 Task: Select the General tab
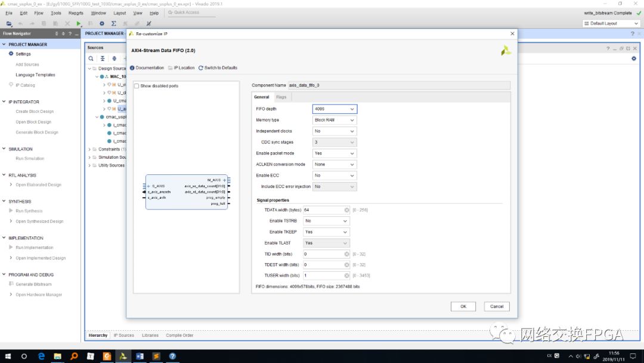tap(262, 97)
